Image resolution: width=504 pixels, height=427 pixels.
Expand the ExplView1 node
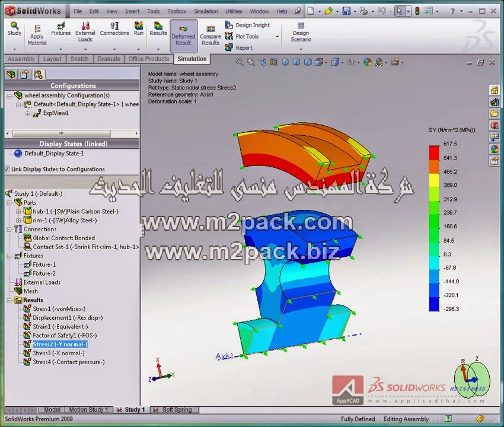click(28, 113)
